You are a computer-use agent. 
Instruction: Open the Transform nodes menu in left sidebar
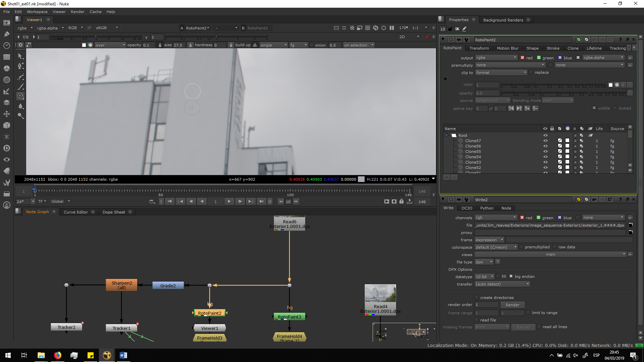pyautogui.click(x=6, y=114)
